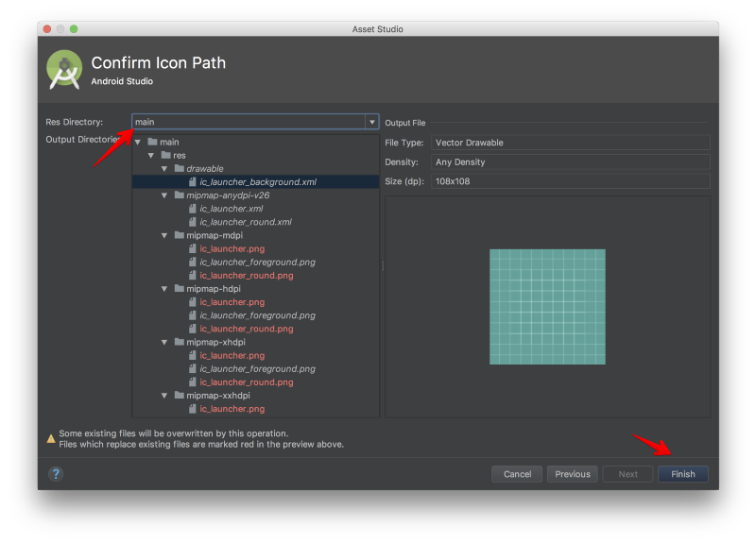Screen dimensions: 756x543
Task: Go back with the Previous button
Action: [x=572, y=474]
